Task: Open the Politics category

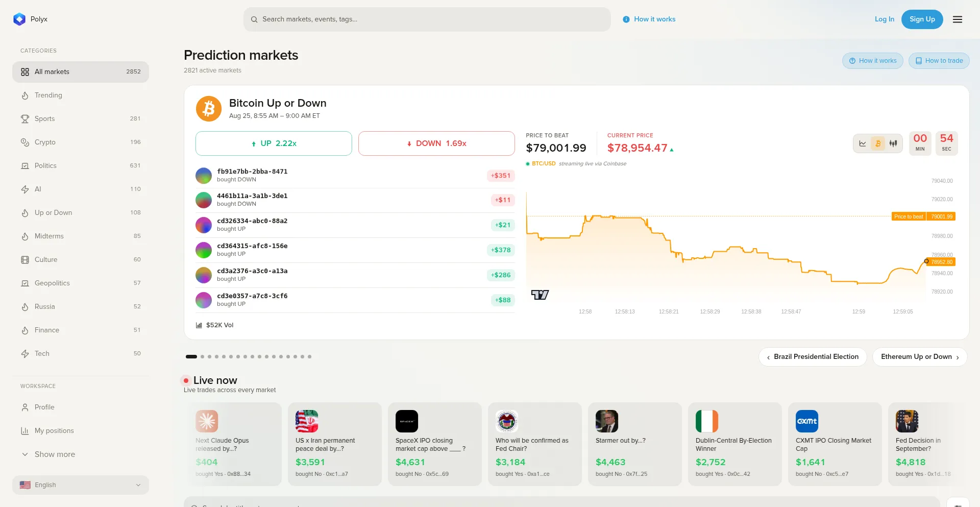Action: [x=81, y=166]
